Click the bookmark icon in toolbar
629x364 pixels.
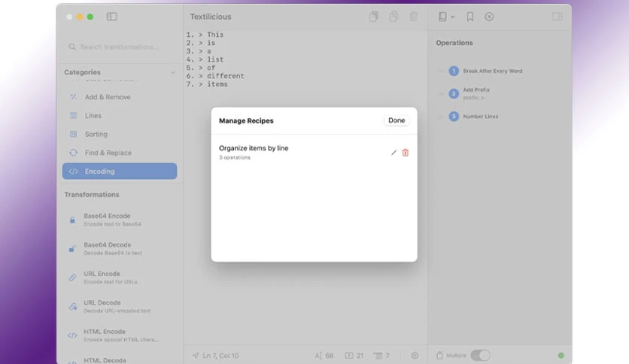pos(469,17)
